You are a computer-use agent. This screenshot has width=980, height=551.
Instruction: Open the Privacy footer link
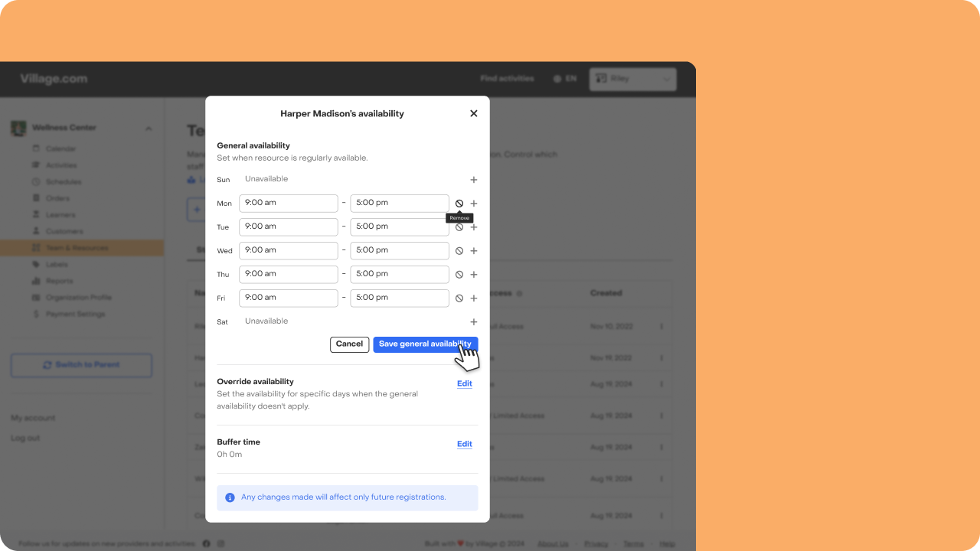(596, 544)
